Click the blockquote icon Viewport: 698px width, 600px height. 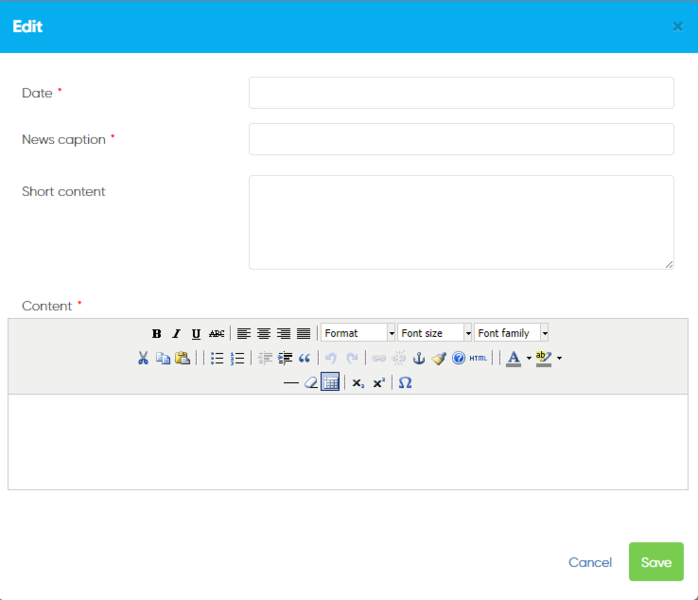coord(305,358)
